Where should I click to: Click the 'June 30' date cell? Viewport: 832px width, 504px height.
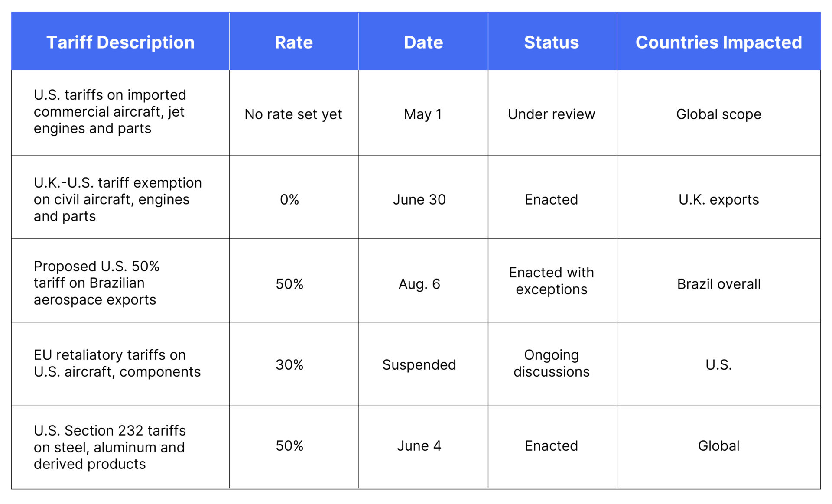coord(419,199)
